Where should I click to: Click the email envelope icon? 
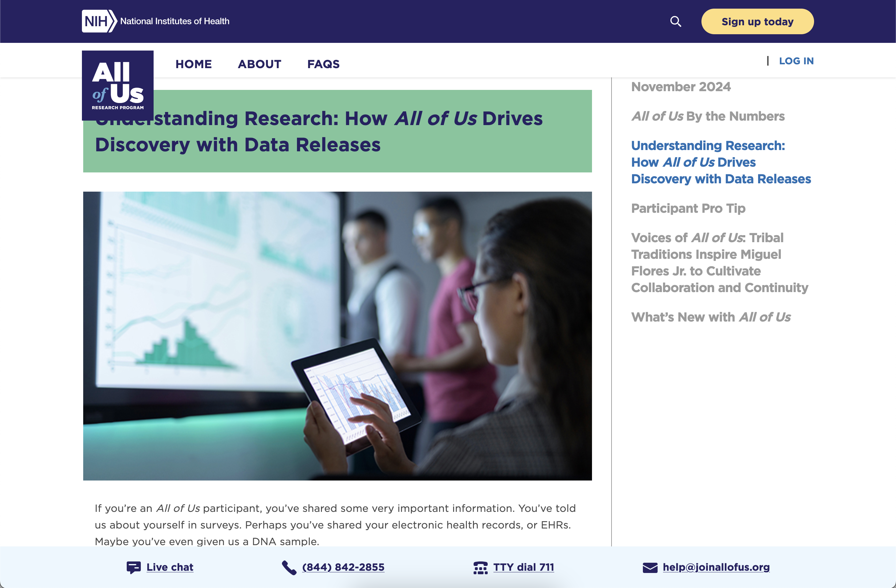click(650, 567)
